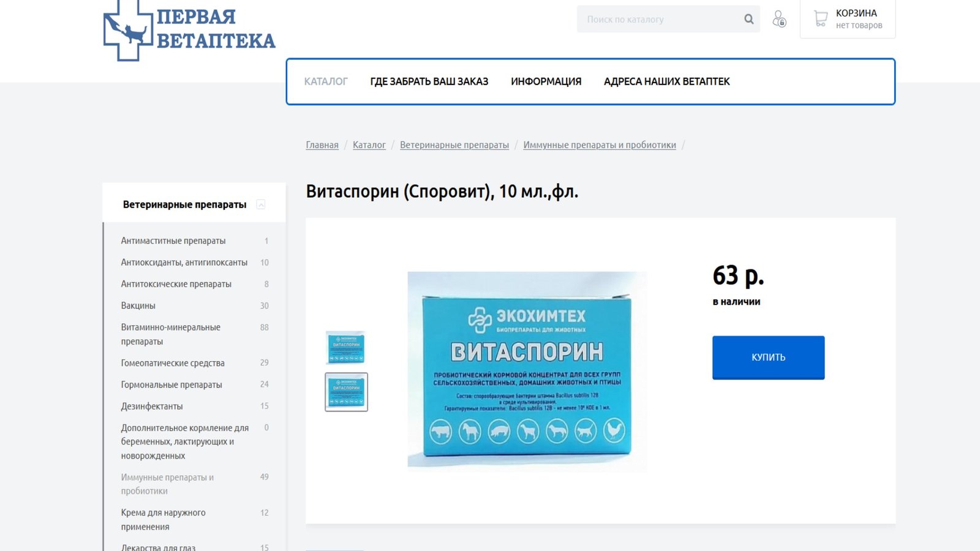Collapse the Ветеринарные препараты sidebar section
980x551 pixels.
261,204
